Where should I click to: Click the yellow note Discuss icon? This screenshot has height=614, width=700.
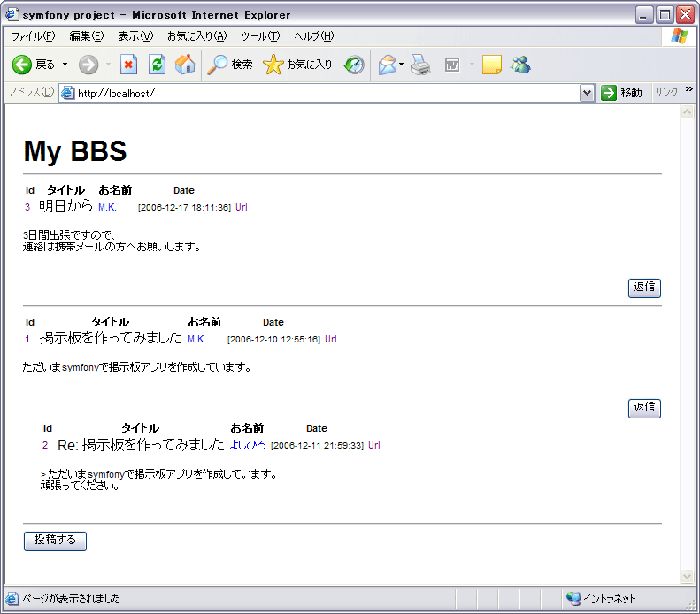[491, 65]
